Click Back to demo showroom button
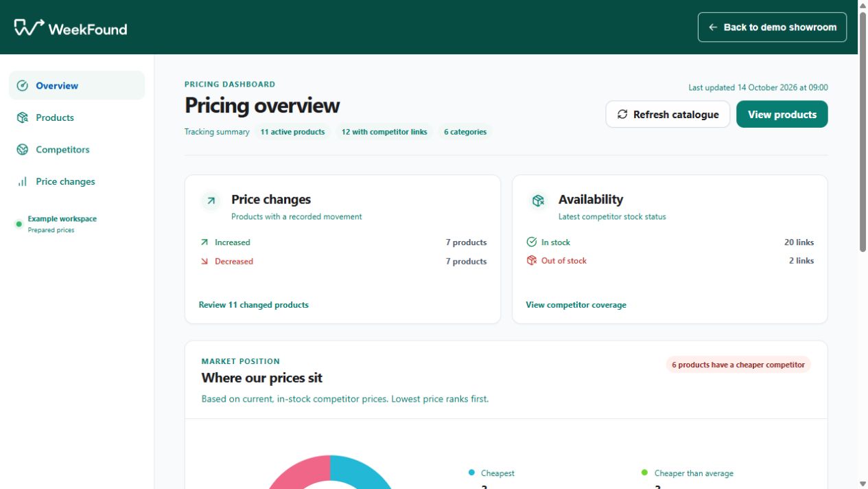Image resolution: width=868 pixels, height=489 pixels. (772, 27)
